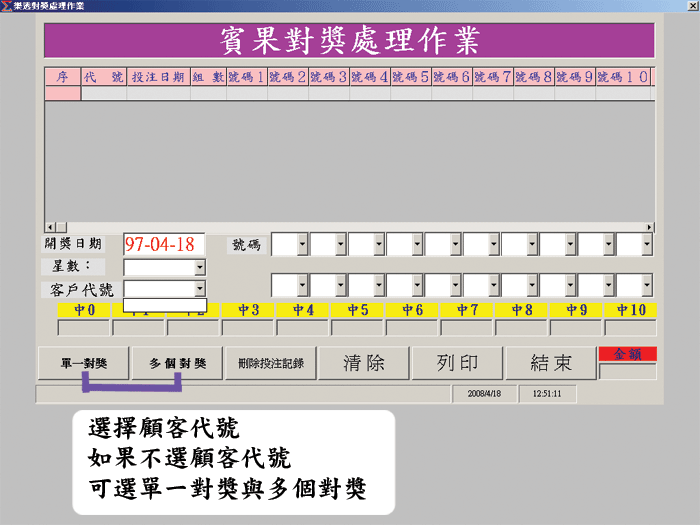Select the 代號 column header
The width and height of the screenshot is (700, 525).
104,77
